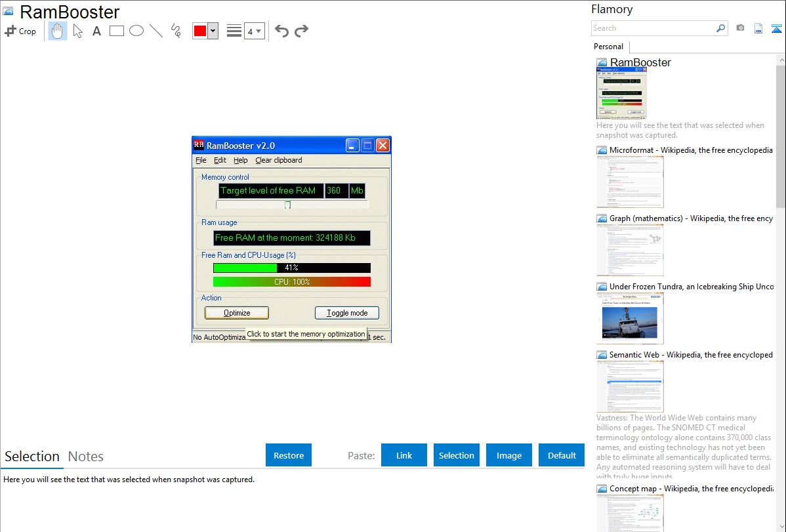
Task: Open the Help menu in RamBooster window
Action: [x=241, y=161]
